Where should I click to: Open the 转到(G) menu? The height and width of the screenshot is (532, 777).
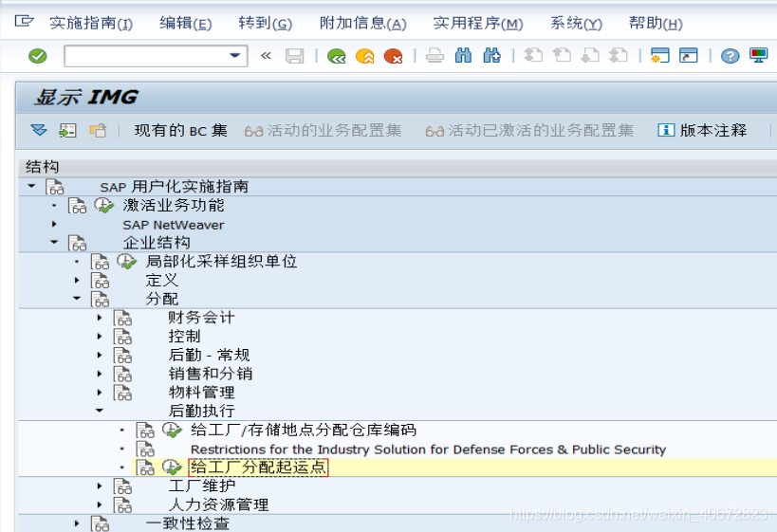pos(265,24)
